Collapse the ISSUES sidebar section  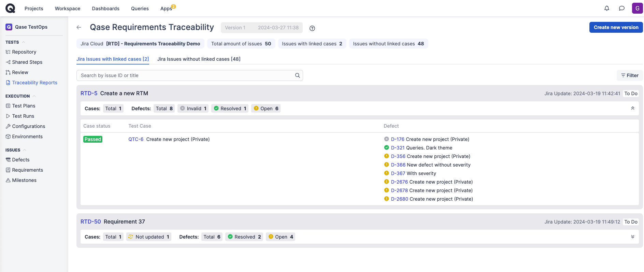(x=25, y=150)
